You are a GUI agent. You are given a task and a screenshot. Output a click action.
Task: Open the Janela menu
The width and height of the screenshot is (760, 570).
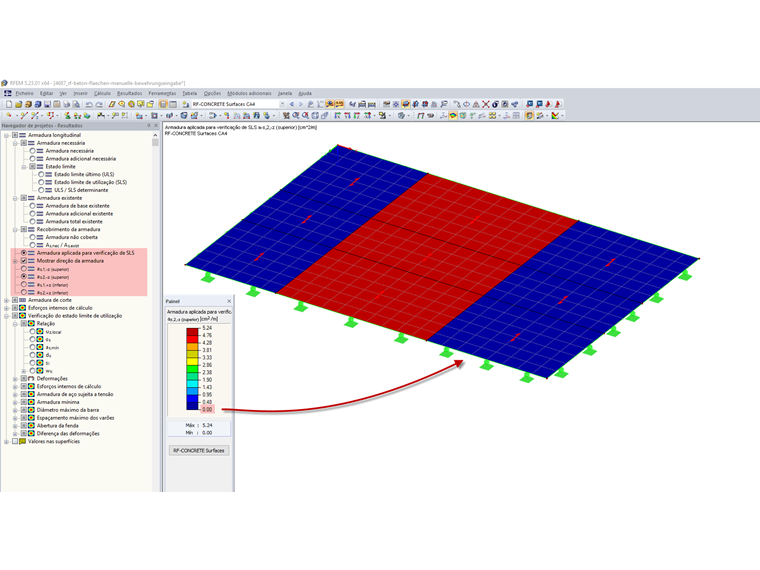pyautogui.click(x=285, y=93)
